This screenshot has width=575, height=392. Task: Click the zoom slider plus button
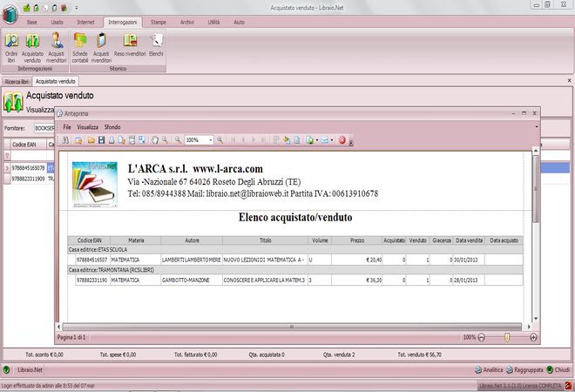pos(533,337)
